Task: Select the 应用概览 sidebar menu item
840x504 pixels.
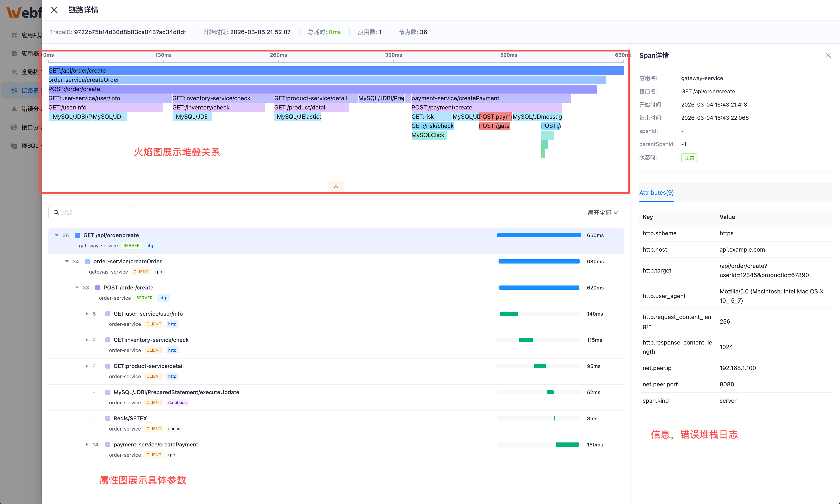Action: point(30,54)
